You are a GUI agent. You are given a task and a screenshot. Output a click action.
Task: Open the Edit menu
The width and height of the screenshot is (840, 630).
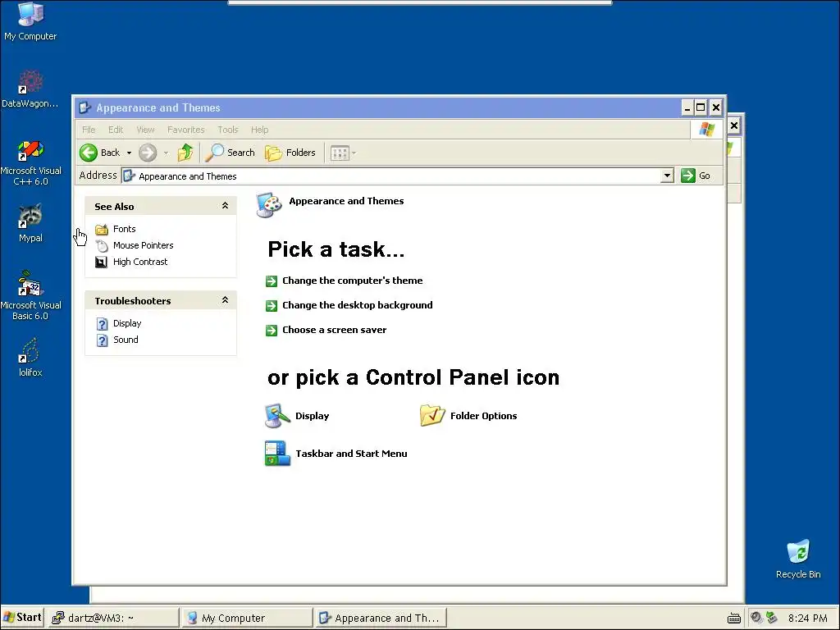point(116,130)
